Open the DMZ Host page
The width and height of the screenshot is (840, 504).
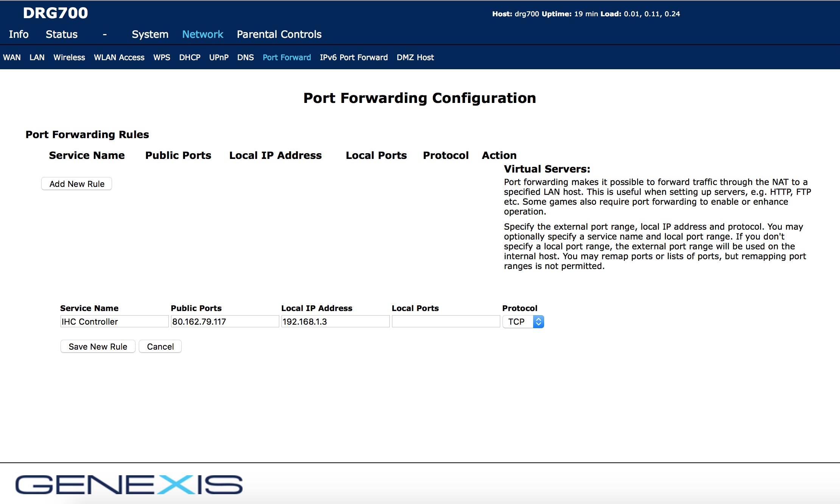click(x=415, y=58)
